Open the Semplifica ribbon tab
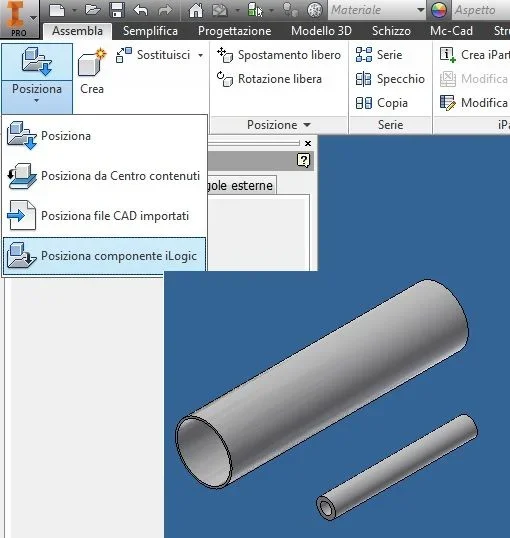The width and height of the screenshot is (510, 538). point(150,31)
